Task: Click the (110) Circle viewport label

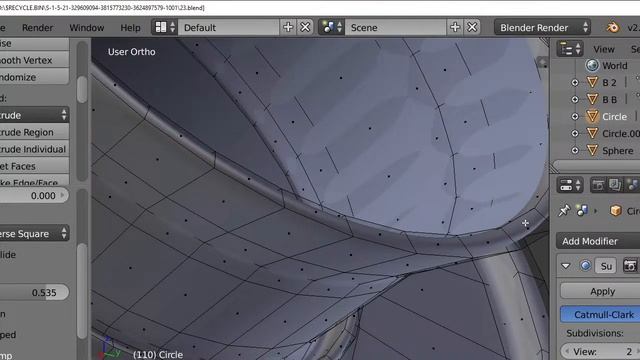Action: 158,354
